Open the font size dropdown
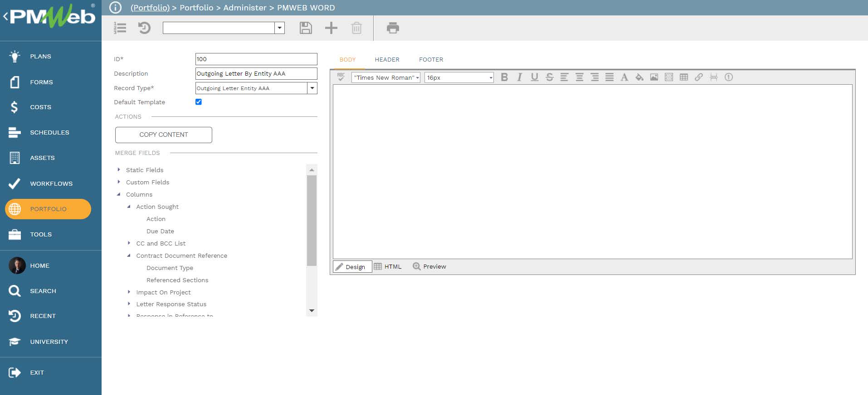Viewport: 868px width, 395px height. tap(491, 78)
